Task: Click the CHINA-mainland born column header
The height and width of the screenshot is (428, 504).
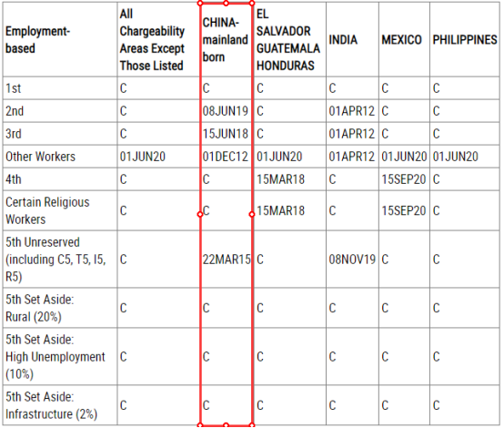Action: pos(226,39)
